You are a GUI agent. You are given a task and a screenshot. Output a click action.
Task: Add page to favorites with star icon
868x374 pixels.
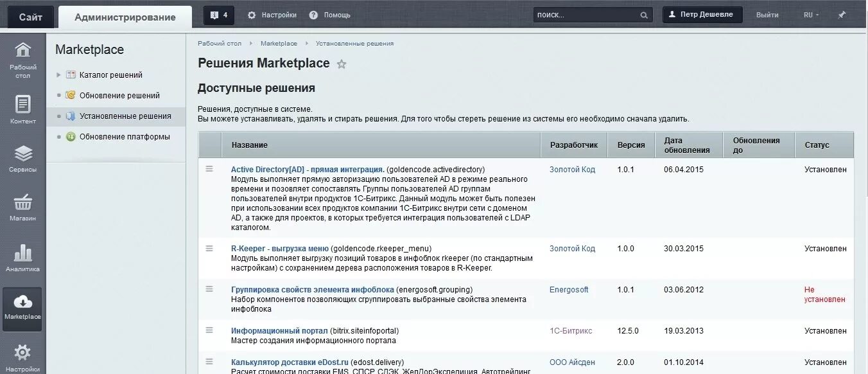pyautogui.click(x=342, y=64)
